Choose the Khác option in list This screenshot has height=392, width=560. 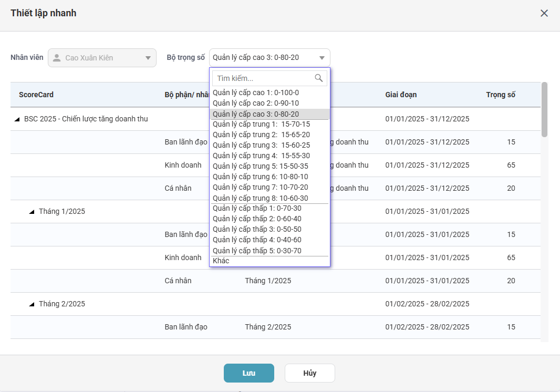pyautogui.click(x=221, y=261)
